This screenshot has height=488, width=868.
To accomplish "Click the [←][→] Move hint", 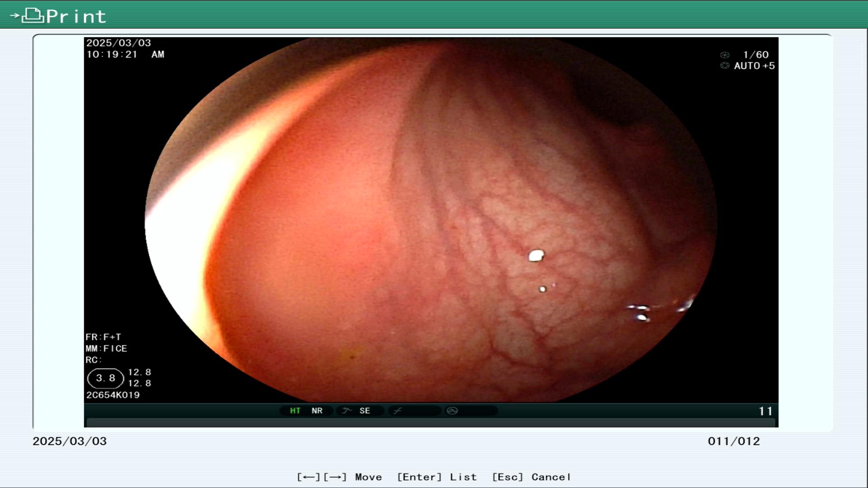I will coord(340,477).
